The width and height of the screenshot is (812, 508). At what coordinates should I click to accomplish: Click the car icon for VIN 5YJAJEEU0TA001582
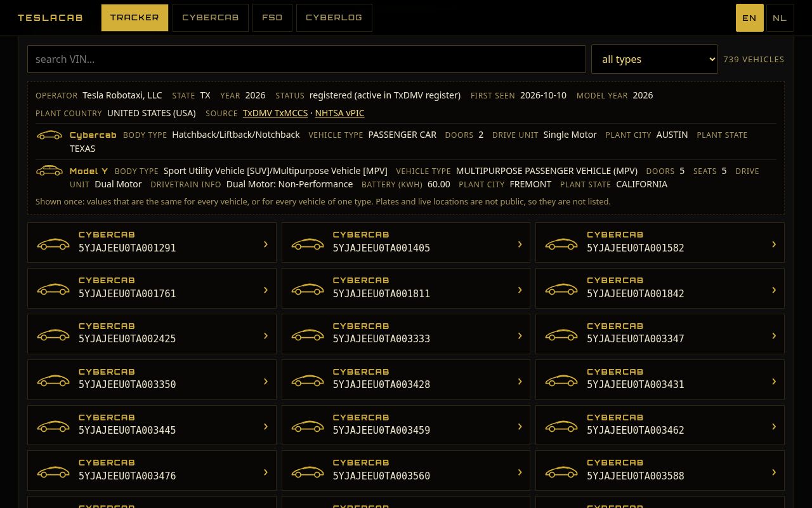coord(561,244)
